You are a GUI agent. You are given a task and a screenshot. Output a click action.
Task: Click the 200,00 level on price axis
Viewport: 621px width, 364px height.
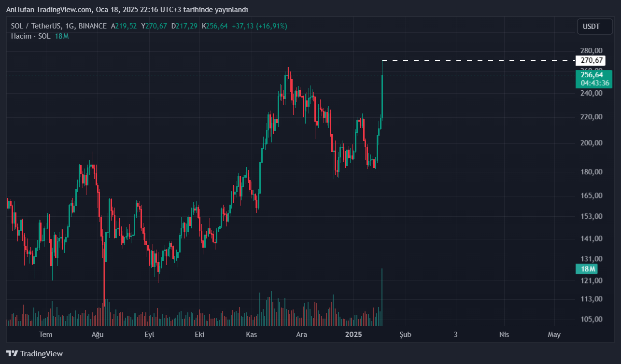click(x=591, y=143)
